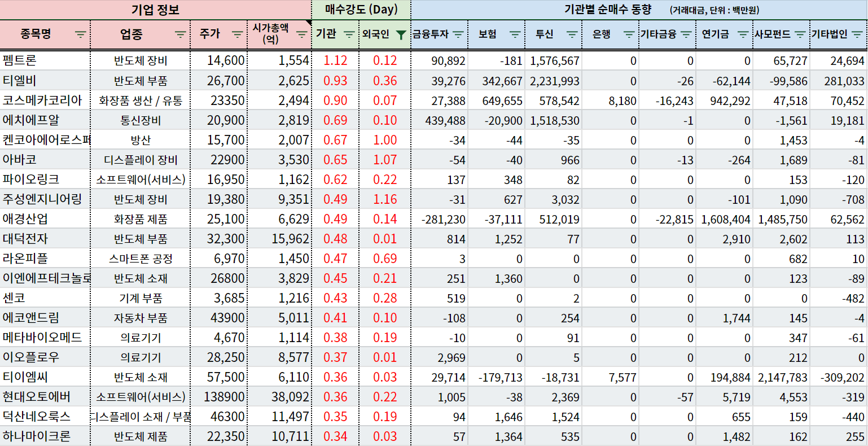Viewport: 868px width, 446px height.
Task: Select the 기관별 순매수 동향 header cell
Action: click(639, 10)
